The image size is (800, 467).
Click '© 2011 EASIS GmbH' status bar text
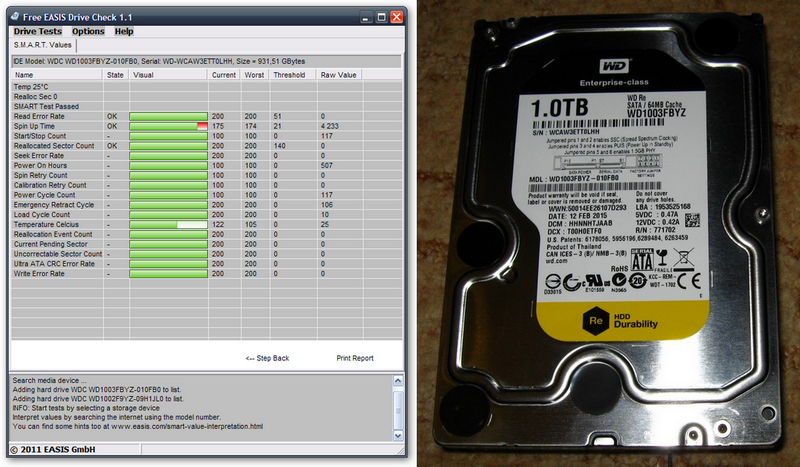click(x=53, y=450)
